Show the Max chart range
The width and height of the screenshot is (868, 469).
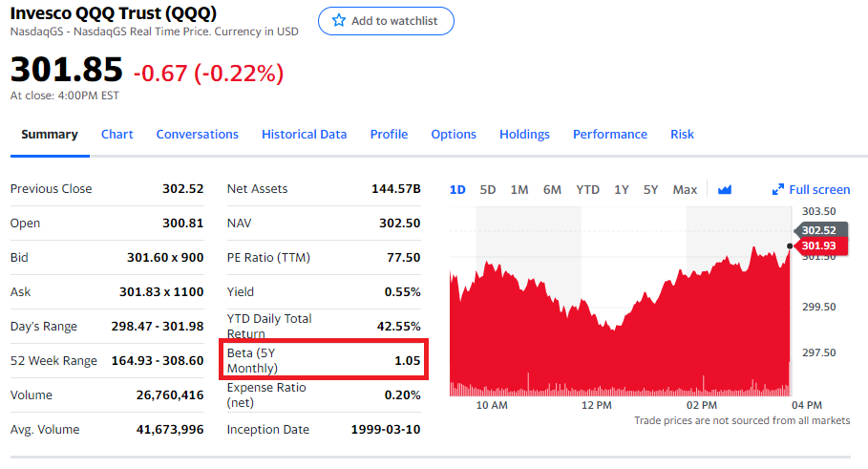685,190
